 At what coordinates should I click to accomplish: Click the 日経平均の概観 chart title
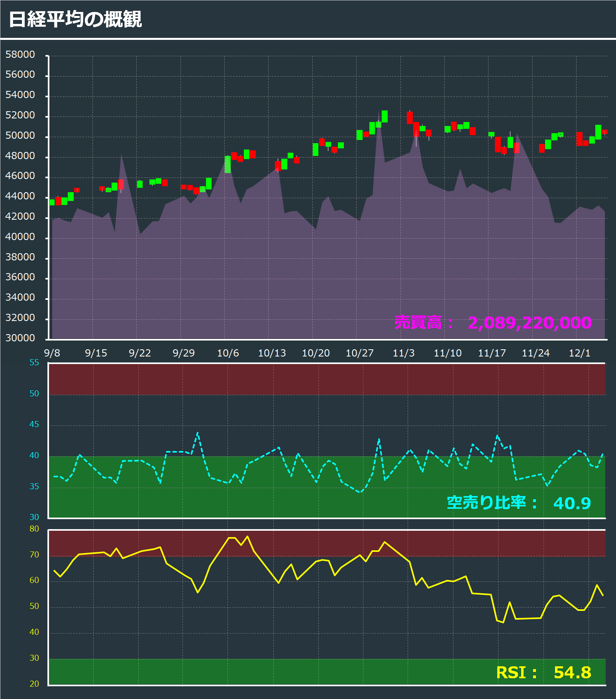(x=75, y=19)
